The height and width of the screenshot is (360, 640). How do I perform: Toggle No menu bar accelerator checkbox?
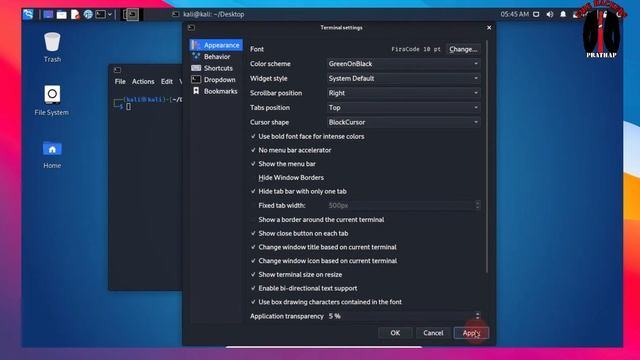tap(291, 150)
